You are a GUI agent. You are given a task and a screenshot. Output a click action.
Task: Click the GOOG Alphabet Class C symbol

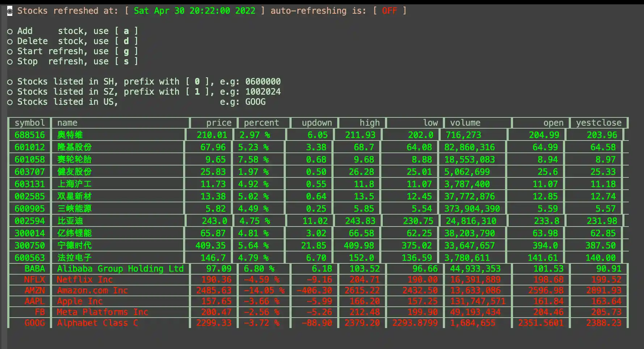point(35,323)
